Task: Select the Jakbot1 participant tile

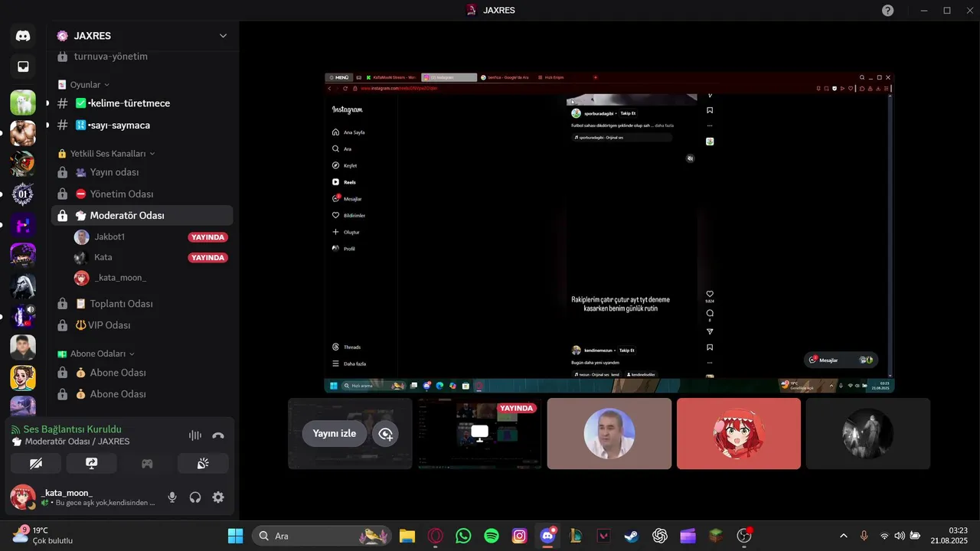Action: pyautogui.click(x=609, y=433)
